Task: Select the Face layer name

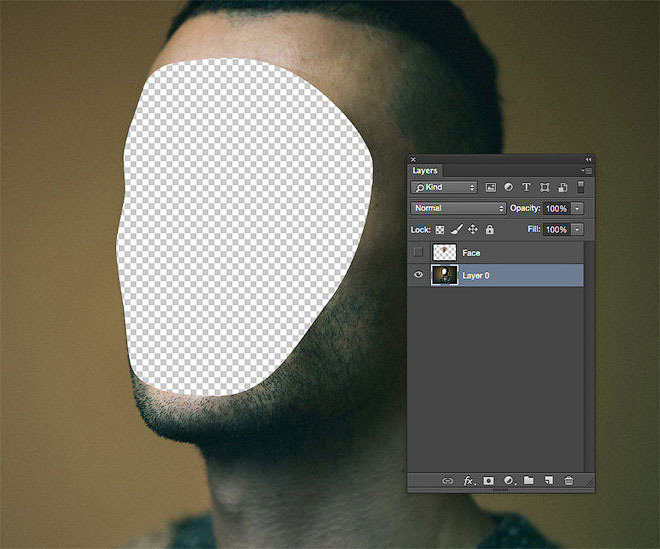Action: (471, 253)
